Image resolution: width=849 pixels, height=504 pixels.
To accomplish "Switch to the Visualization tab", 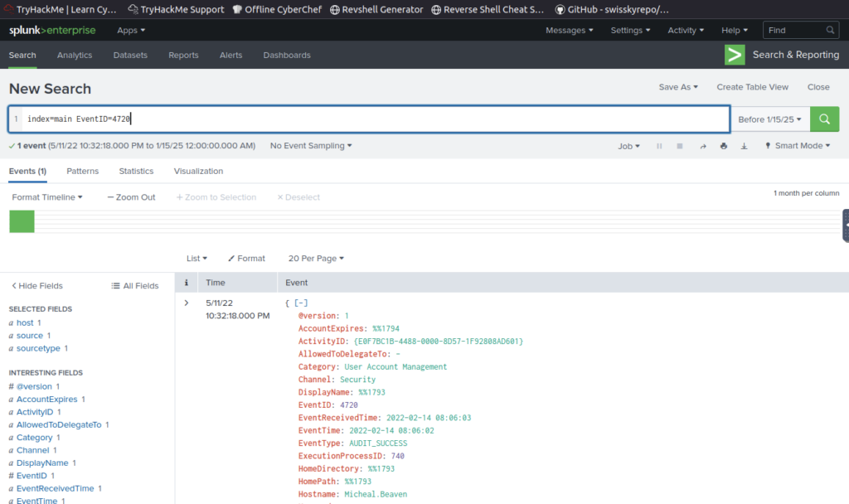I will (x=198, y=171).
